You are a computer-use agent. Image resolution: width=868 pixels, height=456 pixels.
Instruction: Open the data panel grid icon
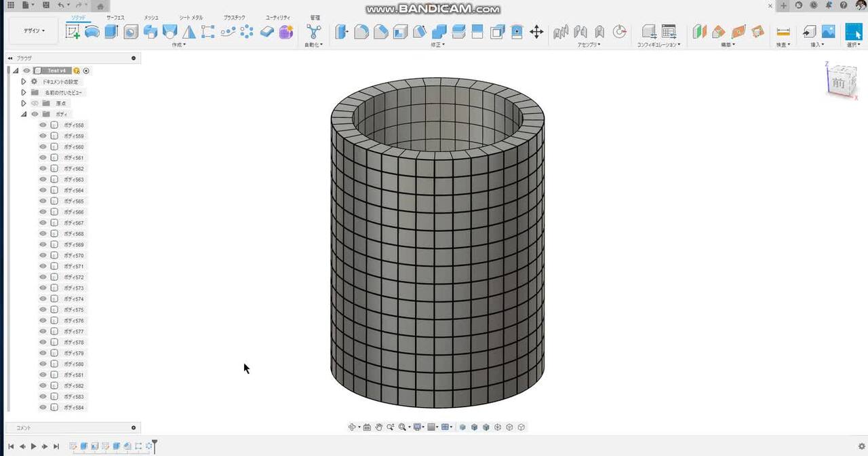pos(10,5)
